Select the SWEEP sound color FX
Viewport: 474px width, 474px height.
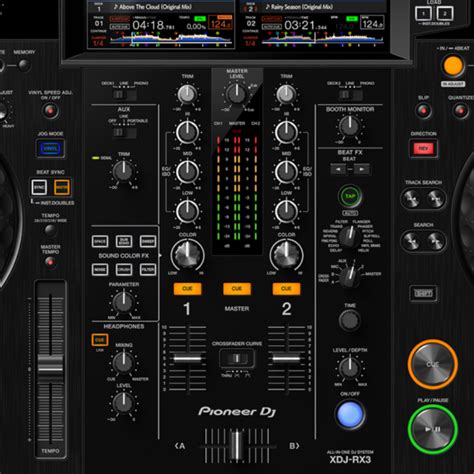[148, 241]
